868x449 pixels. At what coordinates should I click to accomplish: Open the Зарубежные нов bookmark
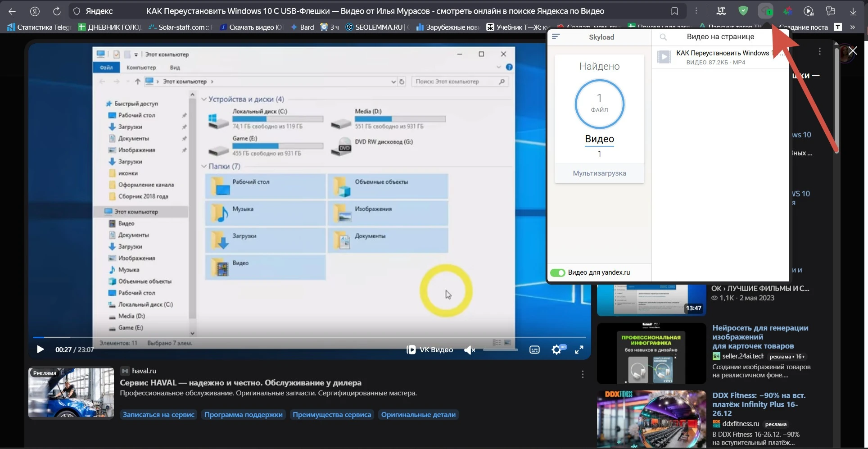[x=448, y=27]
